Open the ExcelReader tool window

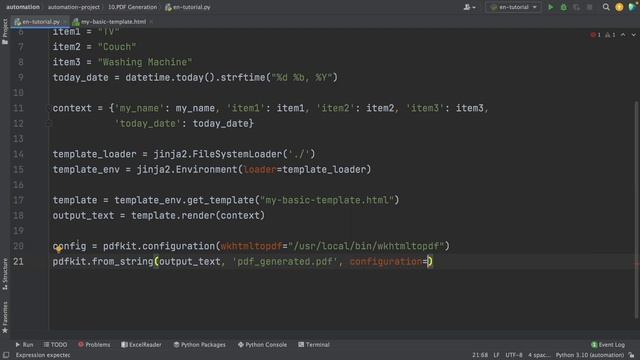[x=141, y=344]
